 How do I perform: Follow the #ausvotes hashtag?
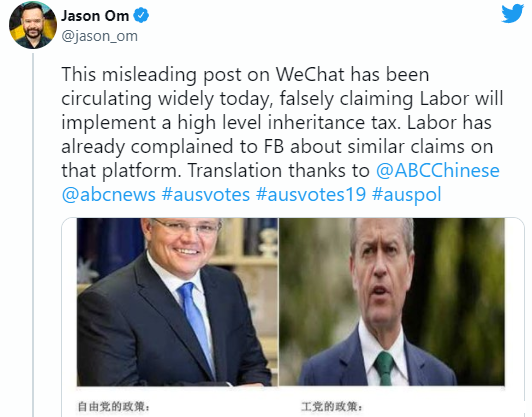pyautogui.click(x=206, y=194)
